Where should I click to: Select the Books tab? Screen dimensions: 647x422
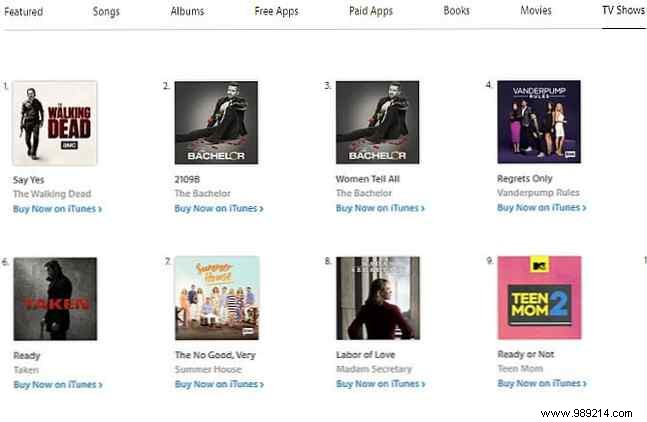457,11
